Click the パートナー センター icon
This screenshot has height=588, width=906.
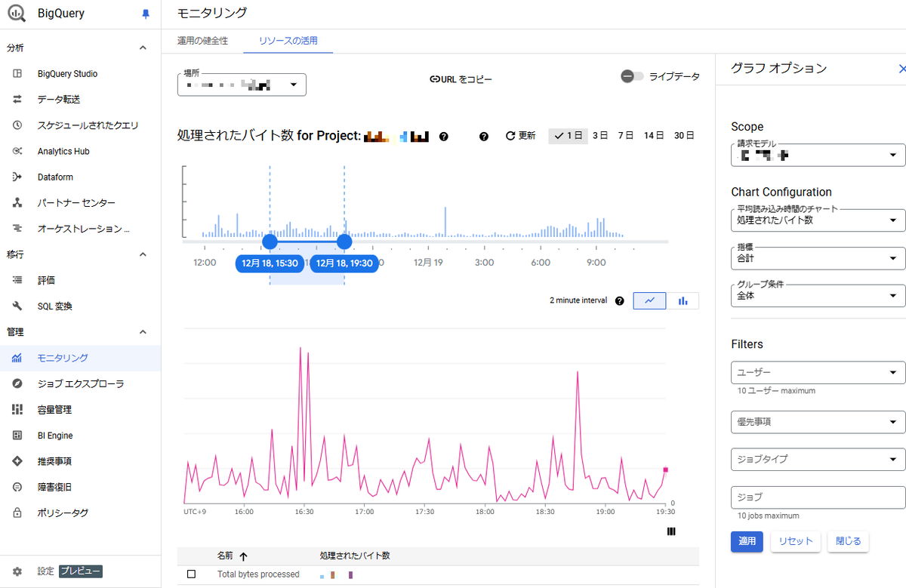(x=17, y=203)
